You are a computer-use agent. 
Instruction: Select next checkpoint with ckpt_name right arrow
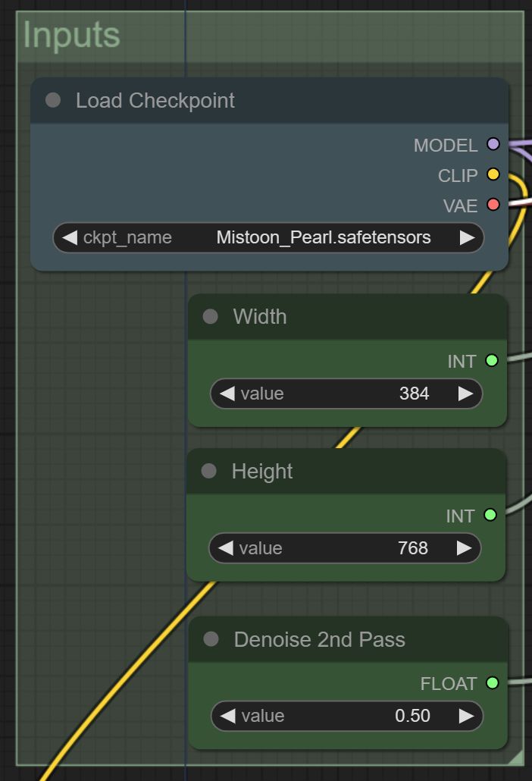(x=467, y=237)
